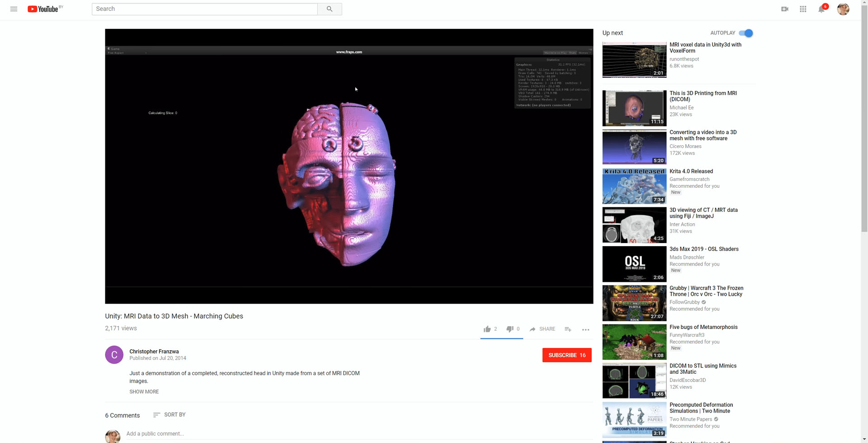The width and height of the screenshot is (868, 443).
Task: Open the hamburger guide menu
Action: pyautogui.click(x=14, y=9)
